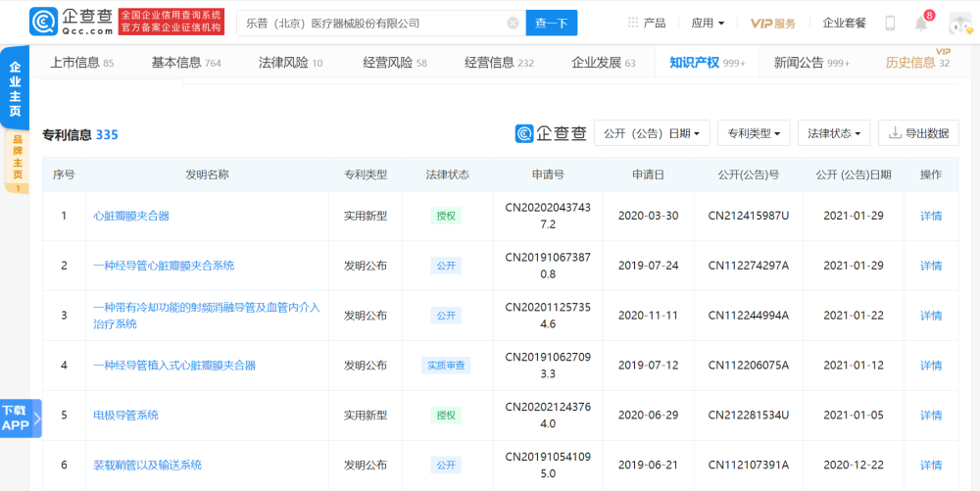The height and width of the screenshot is (491, 980).
Task: Click the 企查查 logo beside filters
Action: pyautogui.click(x=551, y=133)
